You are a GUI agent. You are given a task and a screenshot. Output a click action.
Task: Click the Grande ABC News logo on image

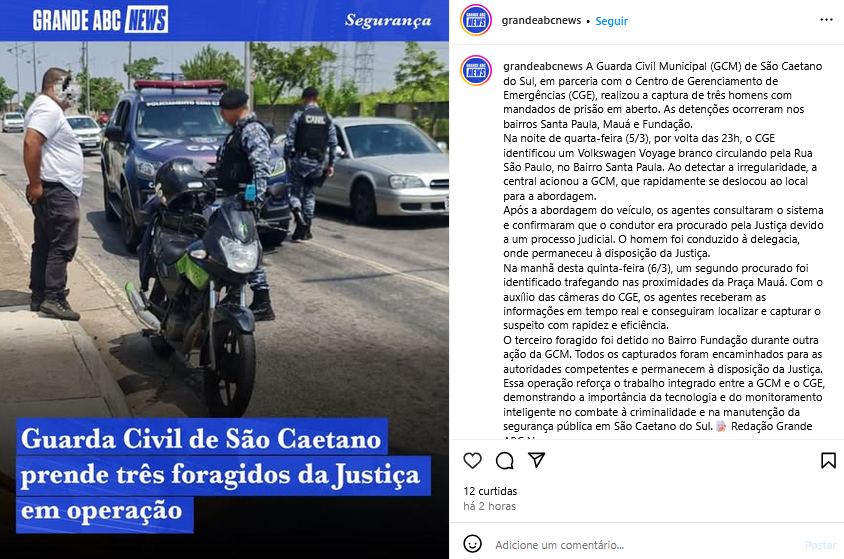coord(101,20)
